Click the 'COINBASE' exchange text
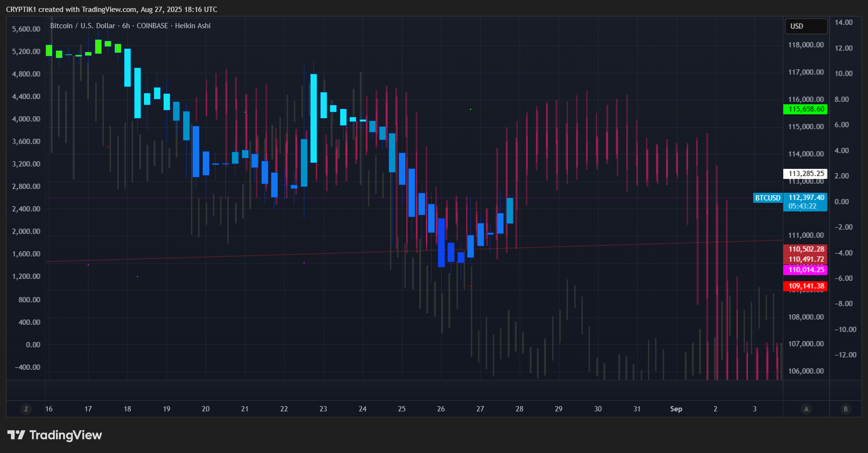868x453 pixels. click(x=152, y=26)
